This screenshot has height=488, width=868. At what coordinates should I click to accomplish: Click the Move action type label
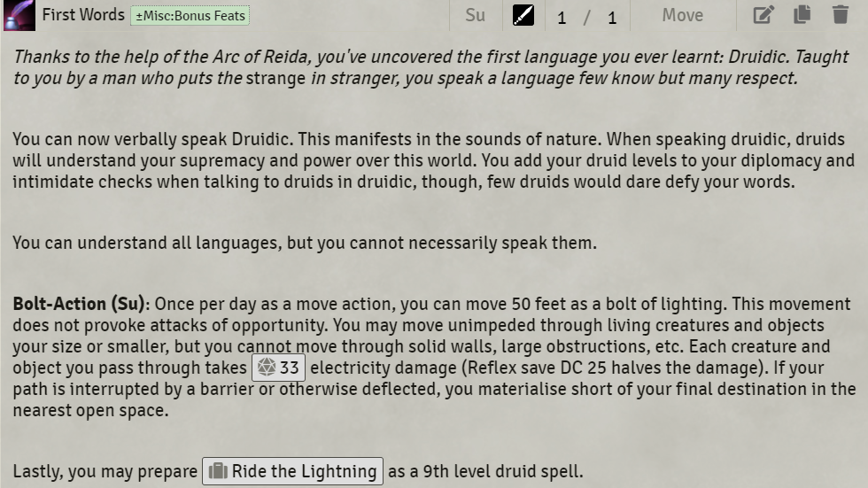tap(683, 15)
